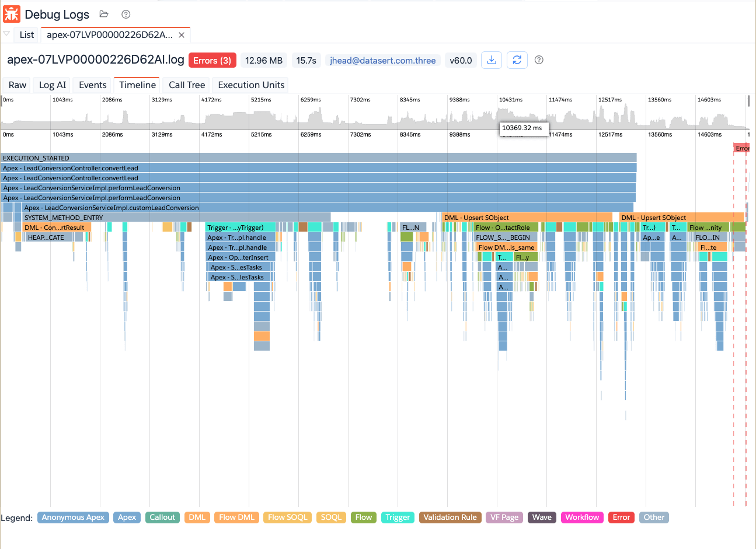Expand the tab list dropdown triangle
Viewport: 756px width, 549px height.
[x=6, y=34]
